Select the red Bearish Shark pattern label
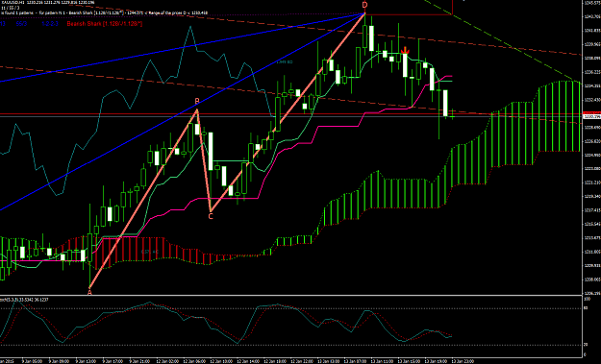This screenshot has height=364, width=601. coord(105,24)
